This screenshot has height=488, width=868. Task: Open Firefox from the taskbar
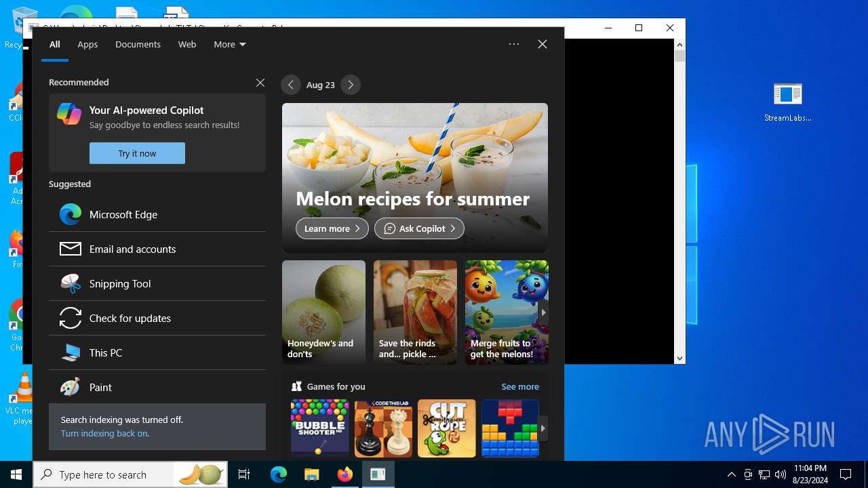pos(344,474)
